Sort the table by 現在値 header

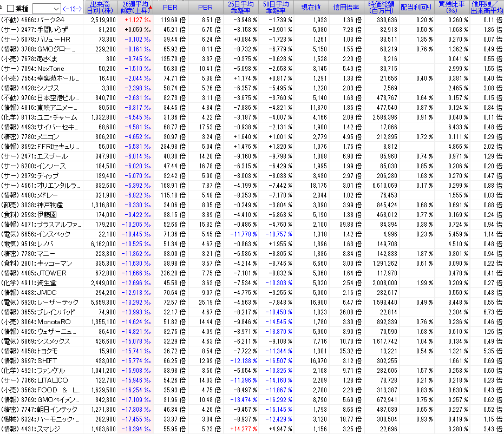(311, 8)
